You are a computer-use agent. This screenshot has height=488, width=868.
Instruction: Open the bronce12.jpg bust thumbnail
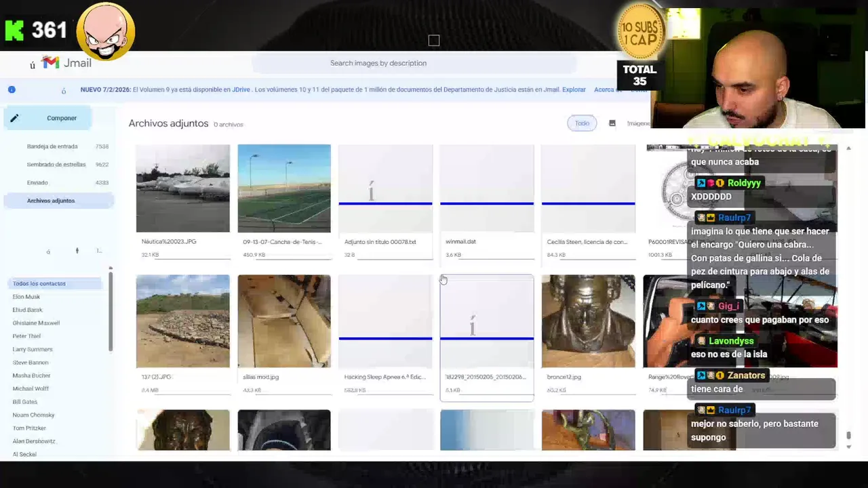588,321
